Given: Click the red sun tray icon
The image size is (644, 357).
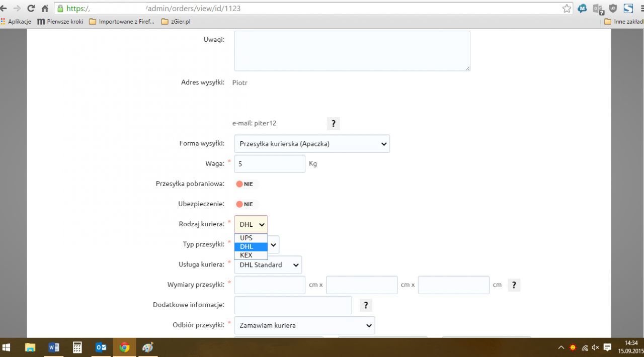Looking at the screenshot, I should (x=573, y=347).
